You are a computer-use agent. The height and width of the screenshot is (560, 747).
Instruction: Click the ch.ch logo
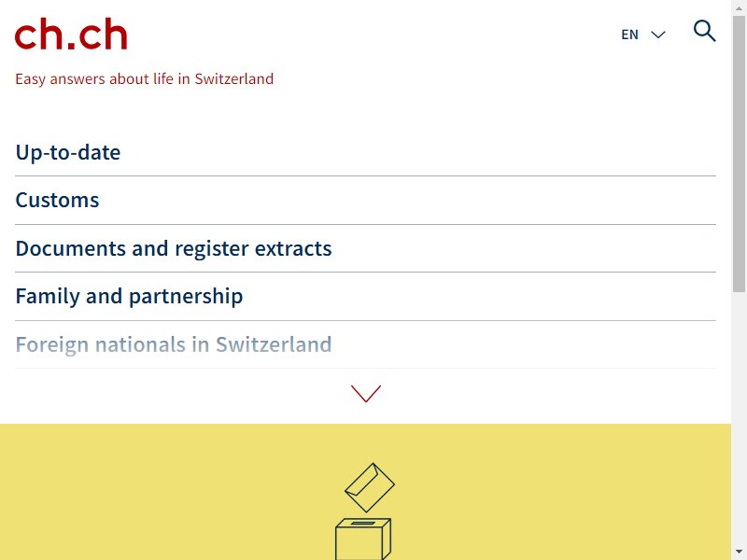click(x=71, y=34)
